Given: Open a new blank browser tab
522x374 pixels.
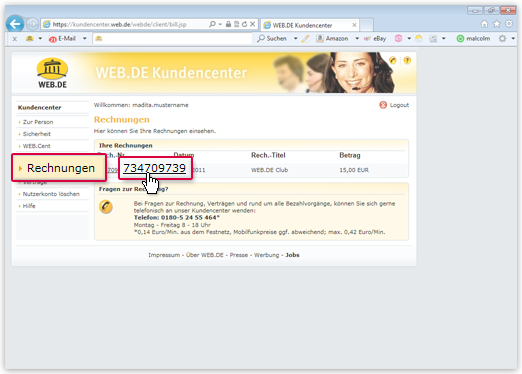Looking at the screenshot, I should (366, 25).
